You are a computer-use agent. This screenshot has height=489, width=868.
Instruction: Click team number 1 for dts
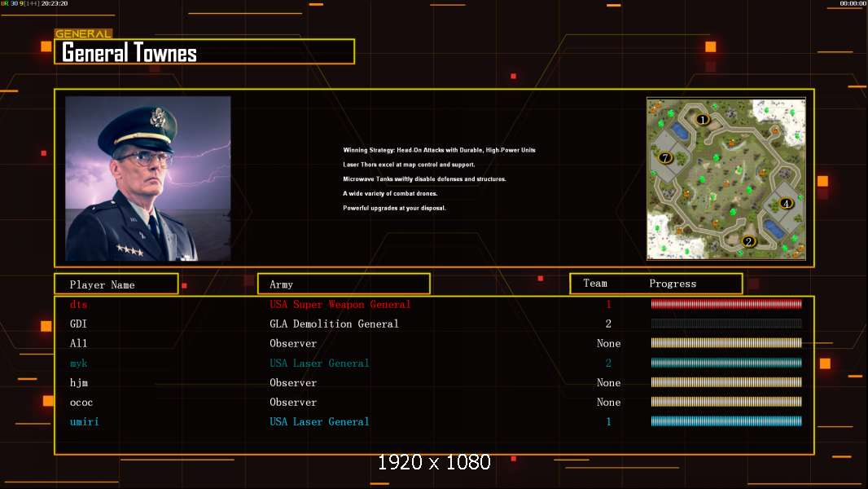coord(608,304)
